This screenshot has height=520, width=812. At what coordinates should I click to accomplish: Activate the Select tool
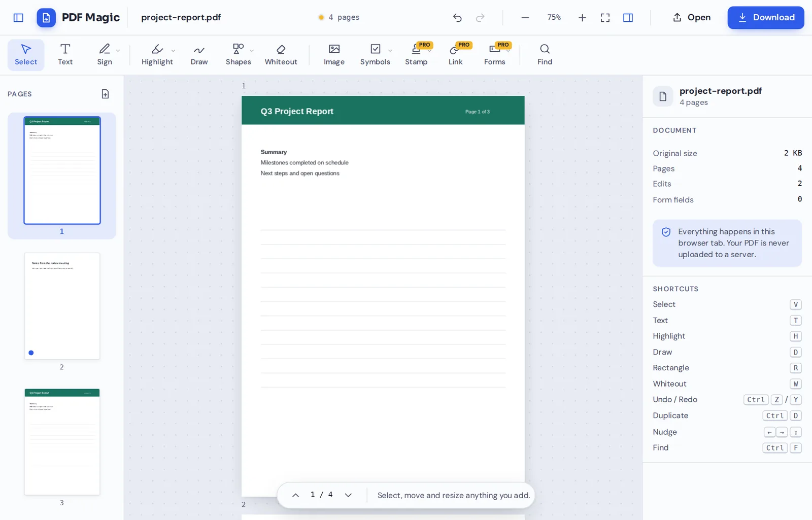pos(26,55)
